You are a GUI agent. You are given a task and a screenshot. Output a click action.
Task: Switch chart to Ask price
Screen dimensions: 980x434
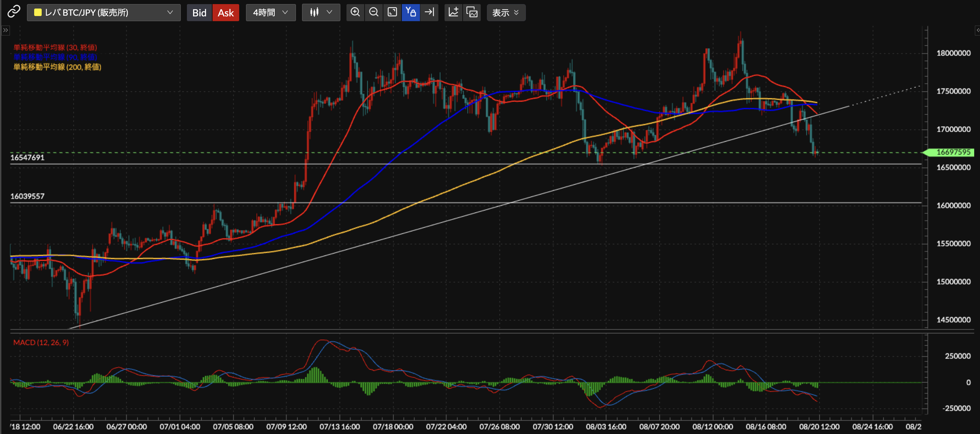point(225,13)
